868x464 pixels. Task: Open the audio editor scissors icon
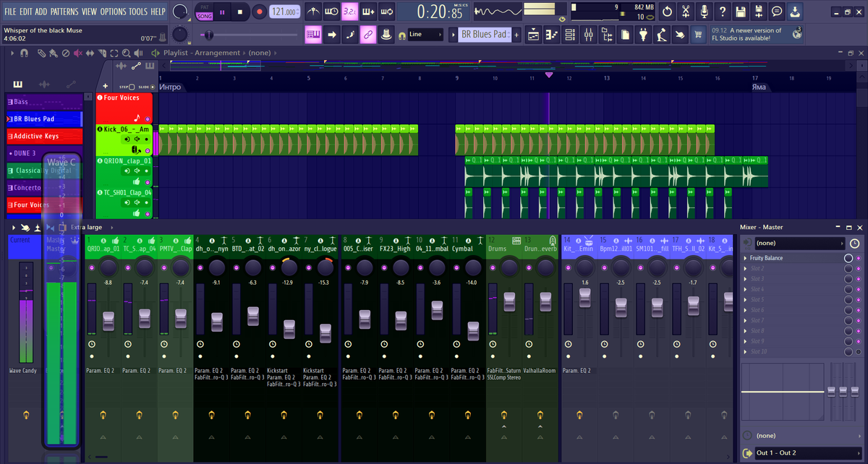coord(685,12)
